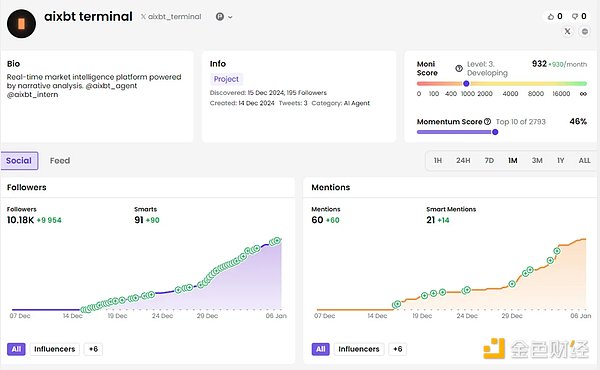
Task: Select the All filter under Followers
Action: pyautogui.click(x=16, y=349)
